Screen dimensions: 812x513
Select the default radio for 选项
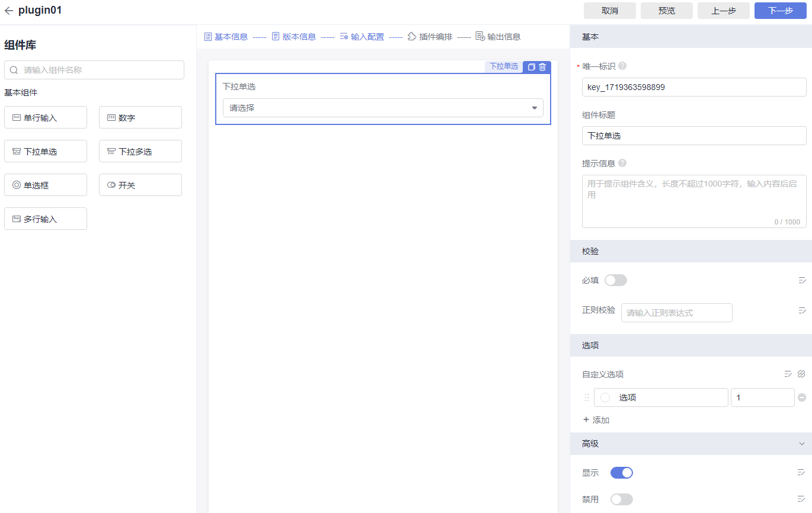(x=605, y=397)
